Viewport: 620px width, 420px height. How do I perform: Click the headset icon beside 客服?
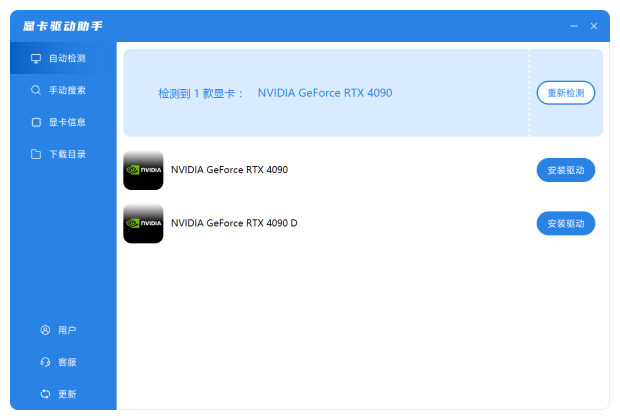45,362
